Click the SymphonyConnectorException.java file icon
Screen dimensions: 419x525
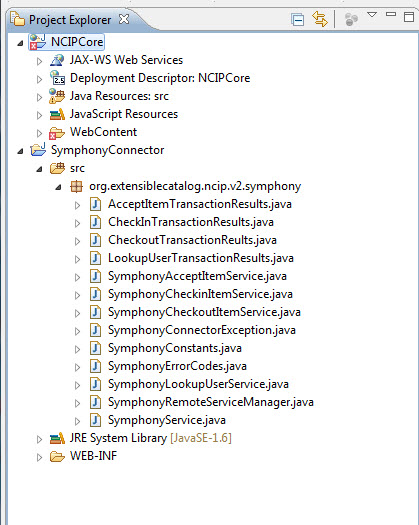pyautogui.click(x=95, y=330)
